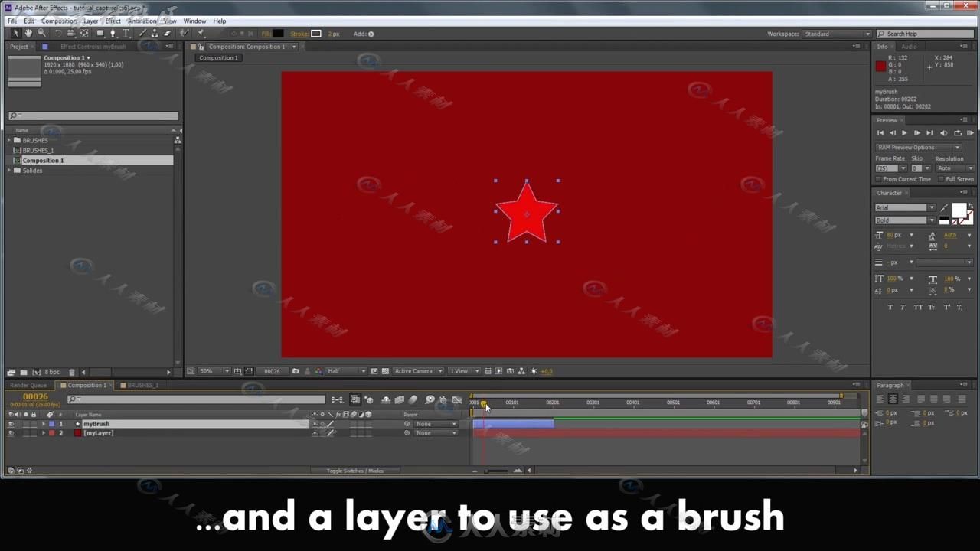Click Toggle Switches / Modes button

point(354,471)
